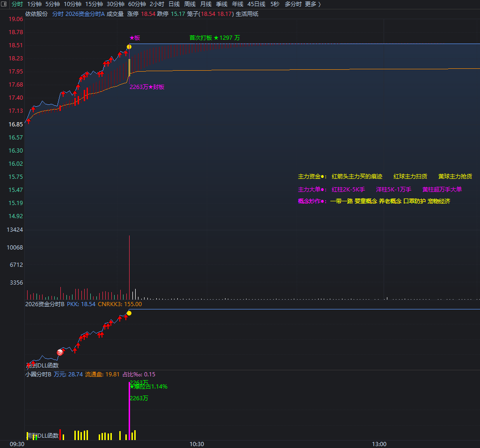Switch to 季线 quarterly chart

click(222, 4)
